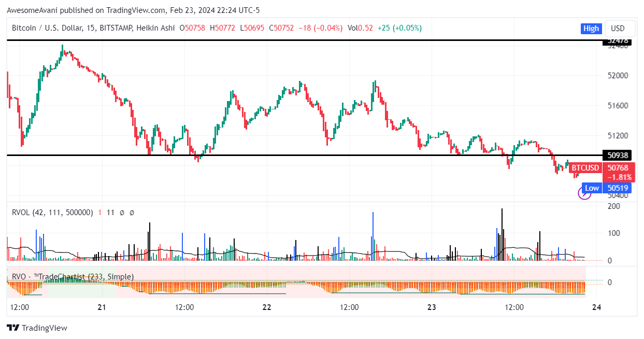Click the high value H50772
The width and height of the screenshot is (644, 339).
[222, 28]
